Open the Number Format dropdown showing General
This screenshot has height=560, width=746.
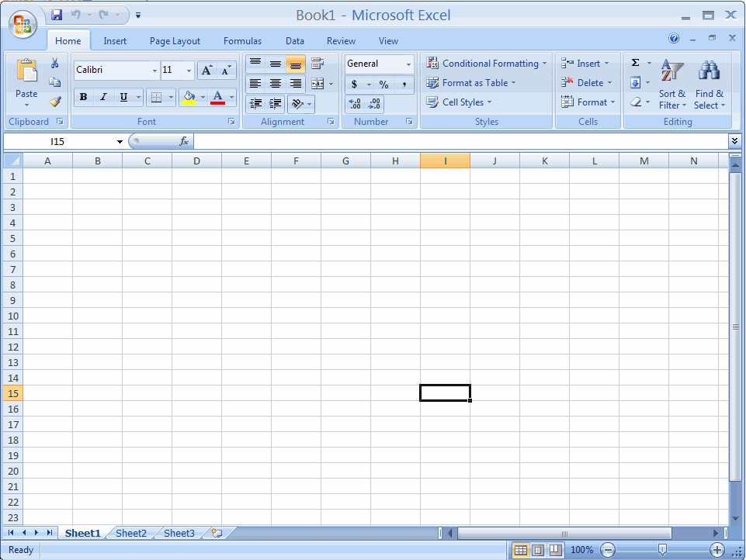(378, 64)
